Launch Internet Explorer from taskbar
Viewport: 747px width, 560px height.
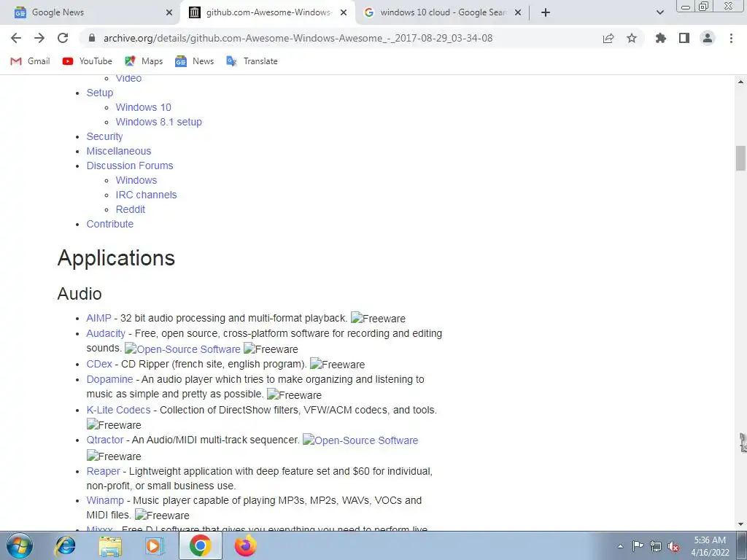65,545
